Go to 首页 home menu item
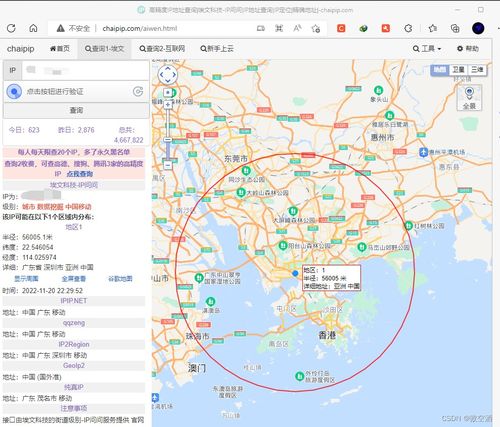500x427 pixels. [60, 49]
